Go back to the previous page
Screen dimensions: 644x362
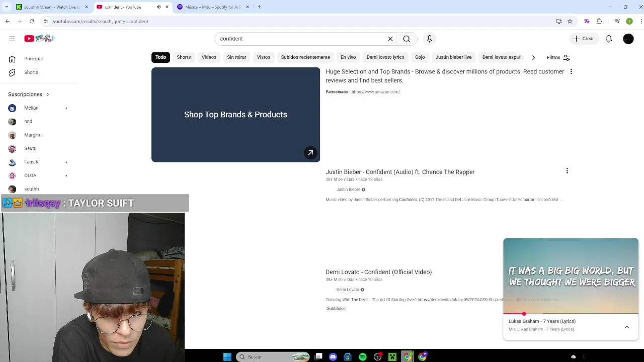(8, 21)
